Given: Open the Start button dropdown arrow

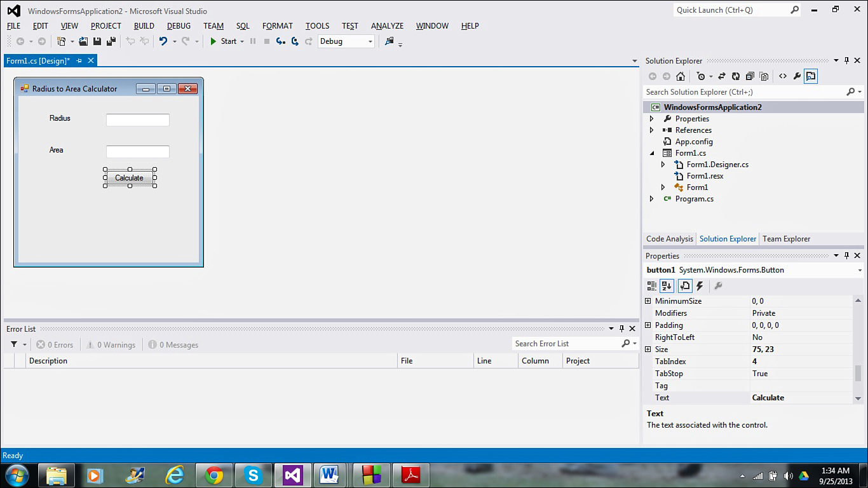Looking at the screenshot, I should tap(241, 41).
